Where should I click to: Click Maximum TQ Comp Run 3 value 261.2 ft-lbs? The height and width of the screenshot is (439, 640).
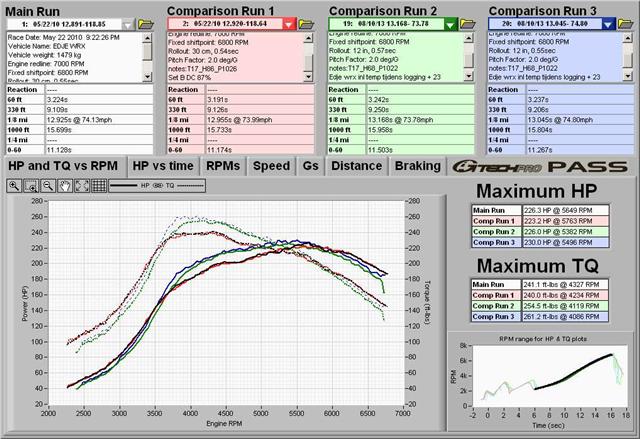pyautogui.click(x=565, y=316)
